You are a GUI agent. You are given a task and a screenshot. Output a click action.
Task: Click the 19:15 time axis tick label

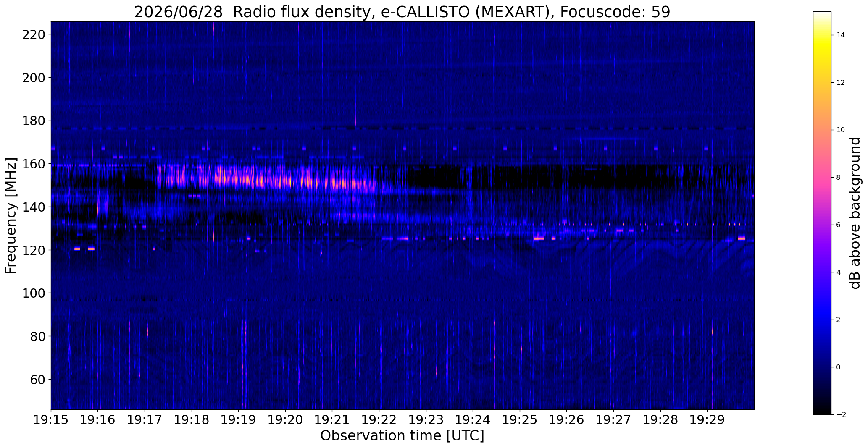[51, 420]
